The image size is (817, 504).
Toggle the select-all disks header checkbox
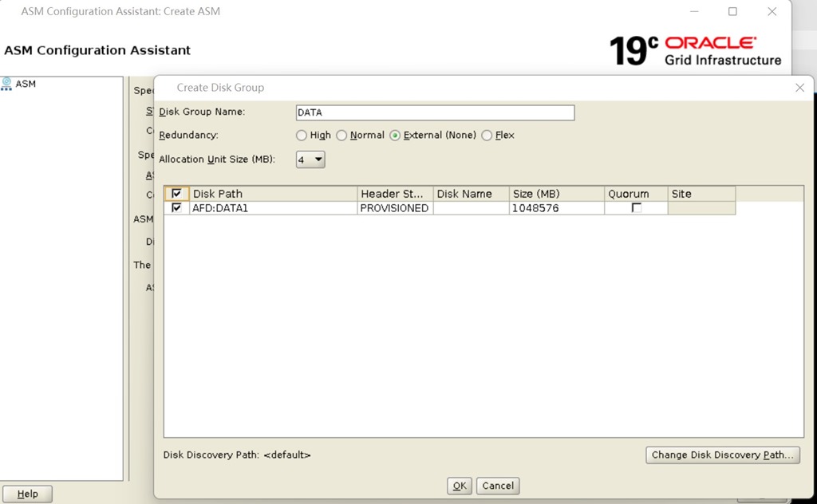176,194
